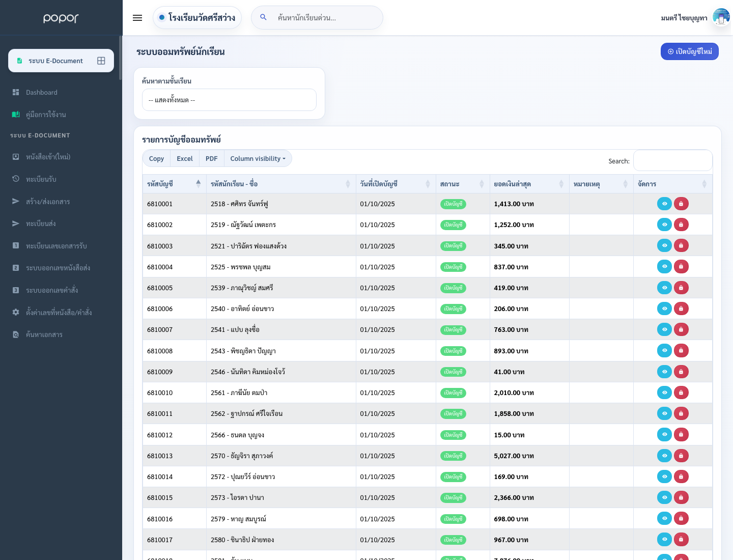Image resolution: width=733 pixels, height=560 pixels.
Task: Open the hamburger menu icon
Action: tap(137, 18)
